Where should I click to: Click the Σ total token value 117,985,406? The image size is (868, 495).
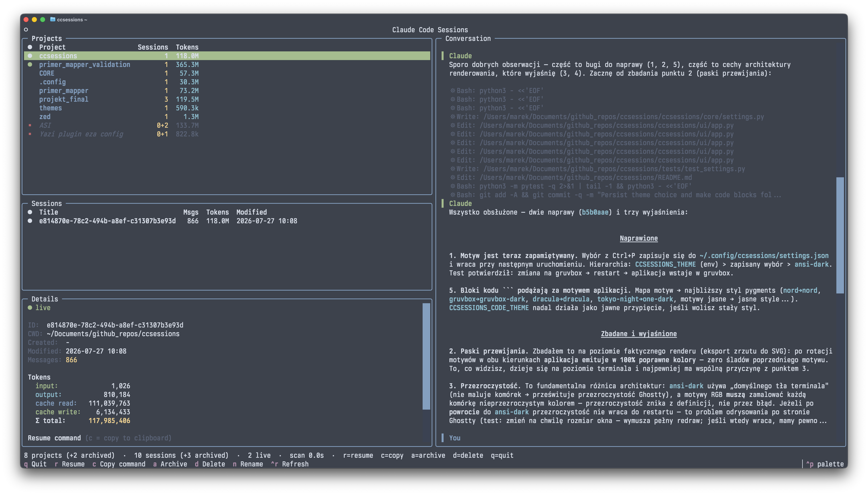click(x=109, y=420)
